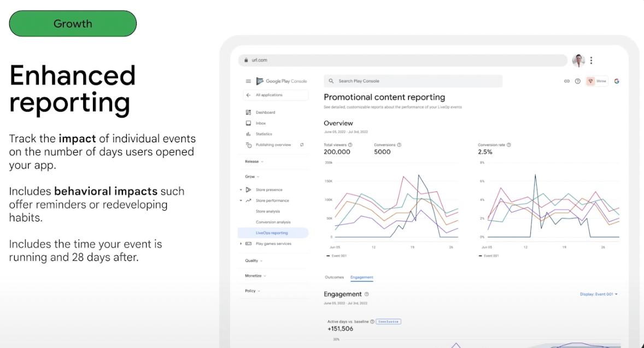Expand the Quality section

254,260
